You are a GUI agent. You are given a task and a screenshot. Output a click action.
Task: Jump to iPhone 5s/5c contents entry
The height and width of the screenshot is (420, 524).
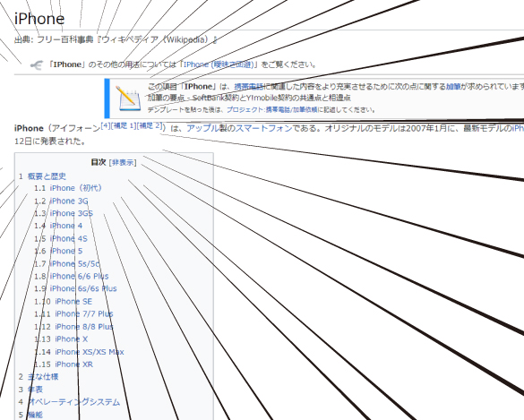[74, 263]
